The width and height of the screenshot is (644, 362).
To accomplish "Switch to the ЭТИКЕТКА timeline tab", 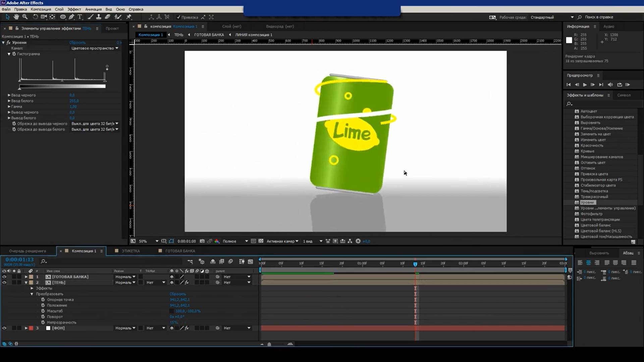I will coord(130,251).
